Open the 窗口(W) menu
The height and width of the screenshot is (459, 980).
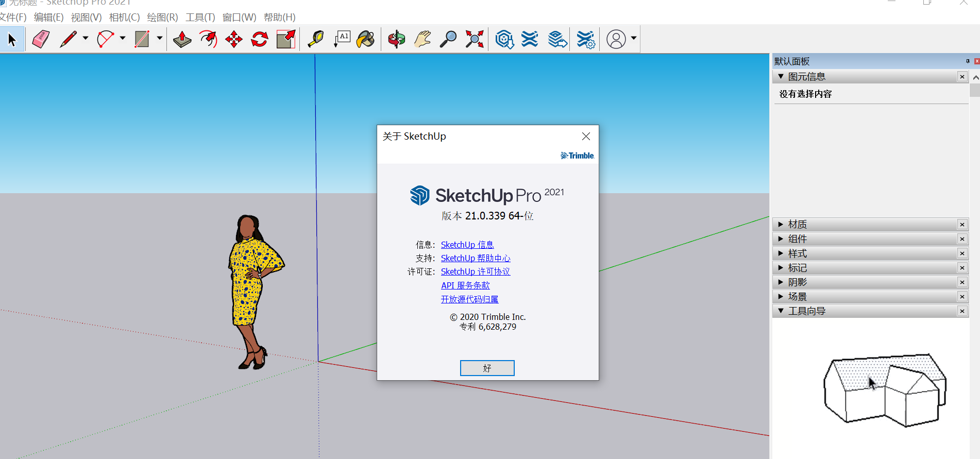click(240, 18)
